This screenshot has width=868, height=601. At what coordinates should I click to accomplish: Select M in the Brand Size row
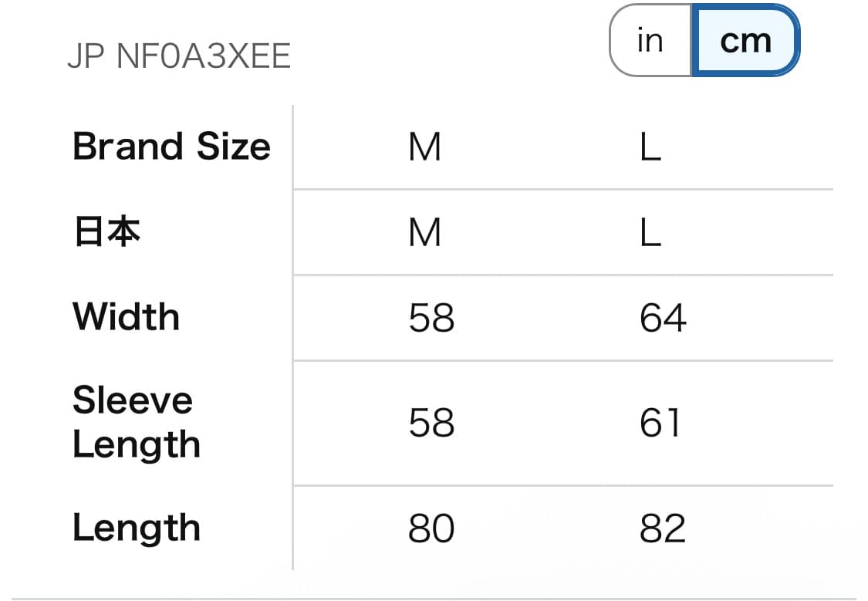click(425, 147)
